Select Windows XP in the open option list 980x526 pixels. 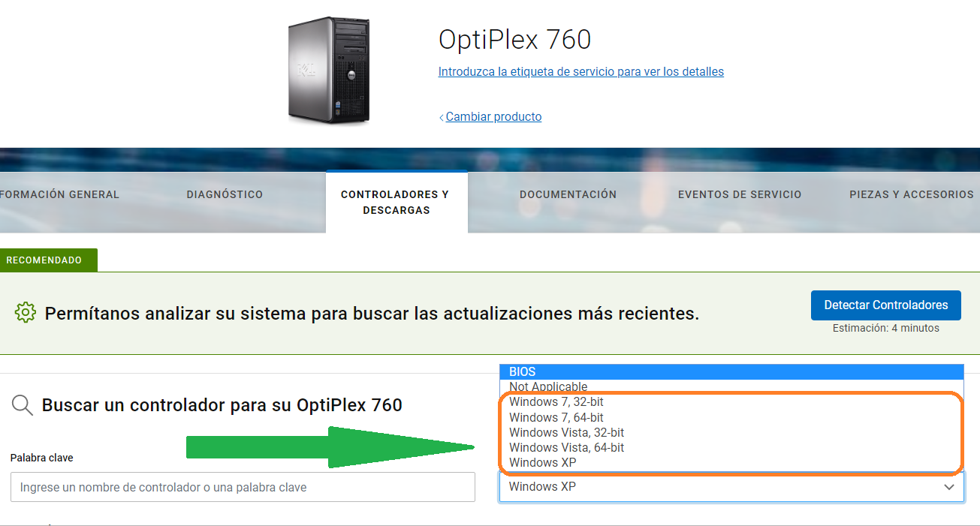point(731,462)
